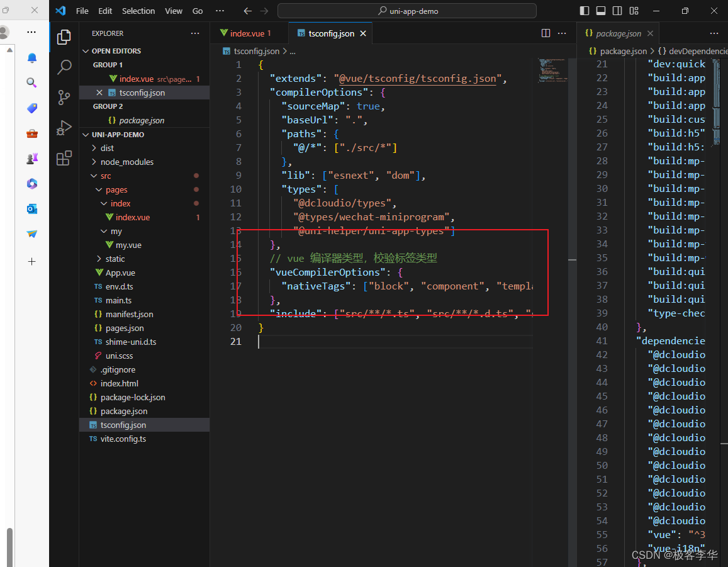Open the Search view in the activity bar

pyautogui.click(x=64, y=67)
